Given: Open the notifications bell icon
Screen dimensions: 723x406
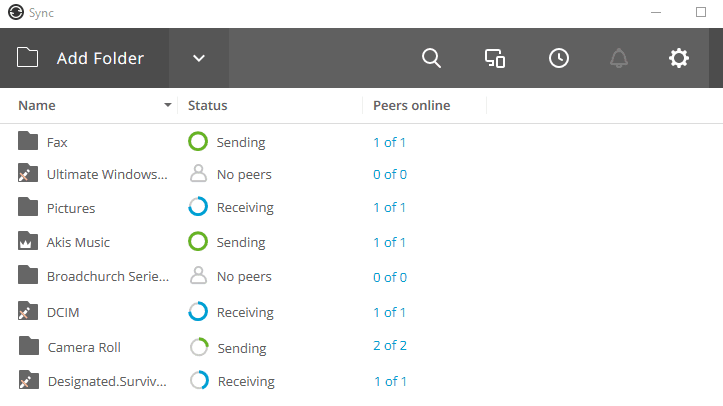Looking at the screenshot, I should 619,59.
